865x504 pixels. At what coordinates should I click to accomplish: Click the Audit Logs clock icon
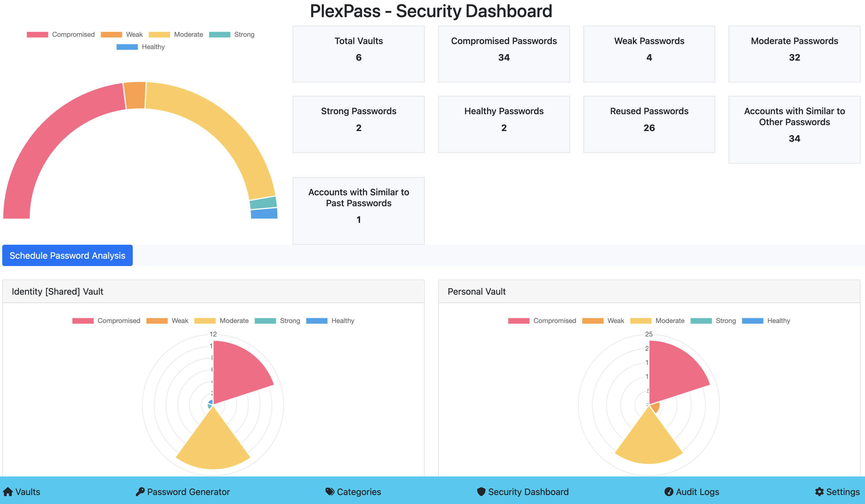click(x=669, y=492)
